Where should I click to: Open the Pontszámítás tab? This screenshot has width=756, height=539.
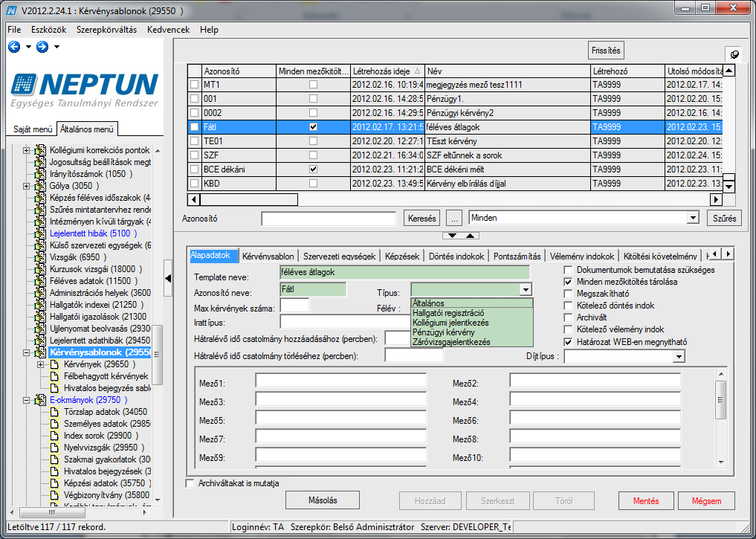[x=517, y=256]
